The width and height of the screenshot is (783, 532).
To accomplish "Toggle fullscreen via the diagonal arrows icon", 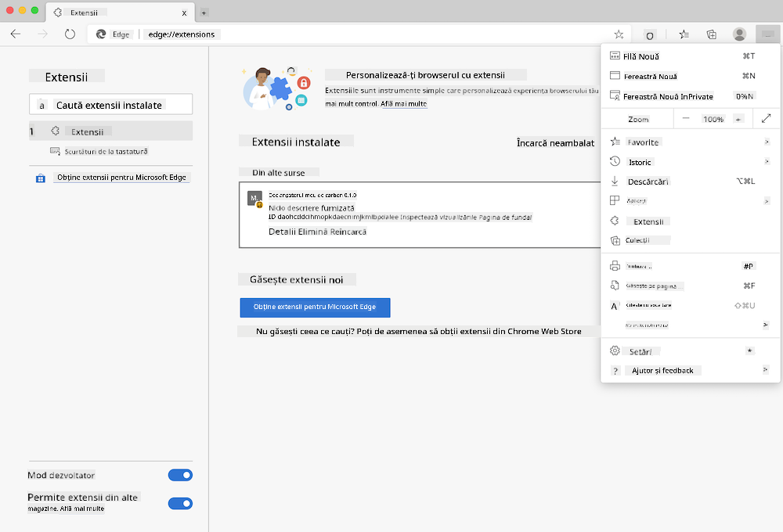I will 766,118.
